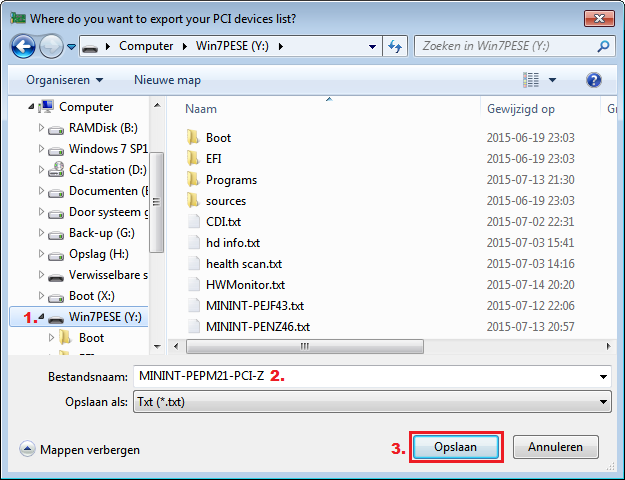
Task: Click the refresh button beside address bar
Action: click(394, 46)
